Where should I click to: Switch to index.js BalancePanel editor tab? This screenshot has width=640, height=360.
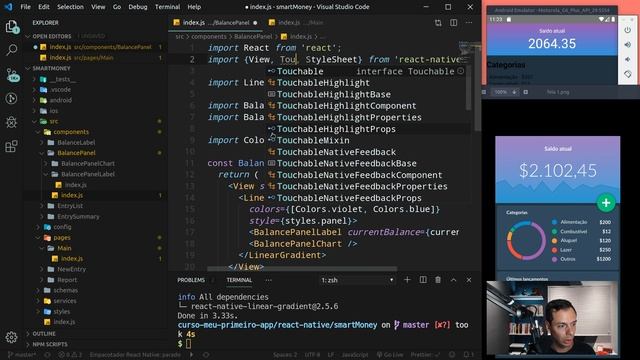click(x=216, y=23)
